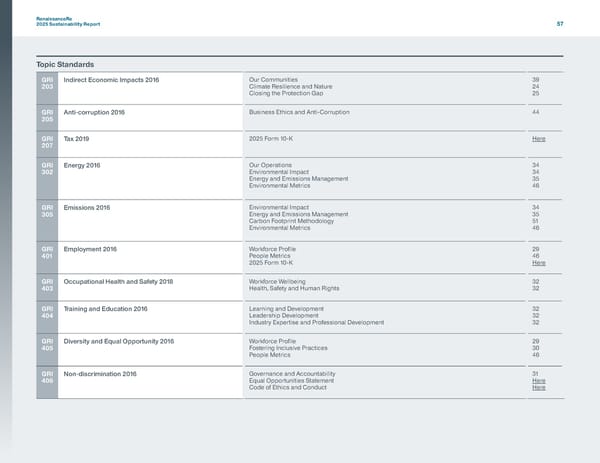Select the 'GRI 404' code cell
Image resolution: width=600 pixels, height=463 pixels.
tap(47, 317)
